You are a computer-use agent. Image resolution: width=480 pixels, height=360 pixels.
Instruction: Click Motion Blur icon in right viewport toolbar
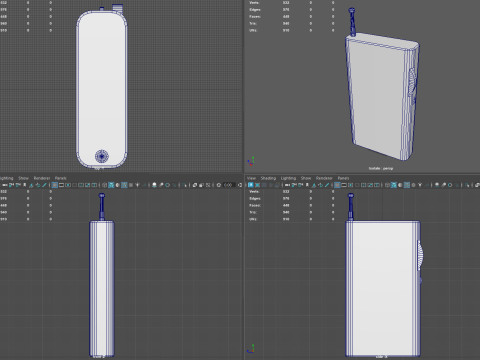(x=443, y=185)
